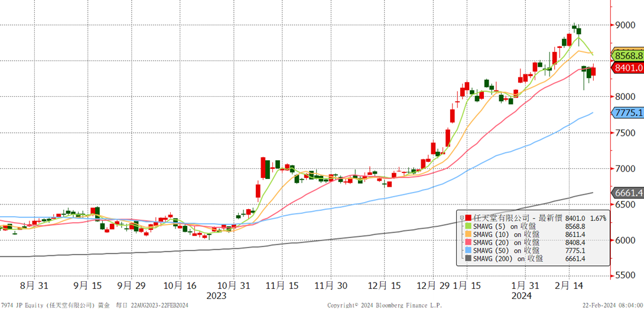Collapse the legend tree expander box
Screen dimensions: 644x309
461,218
